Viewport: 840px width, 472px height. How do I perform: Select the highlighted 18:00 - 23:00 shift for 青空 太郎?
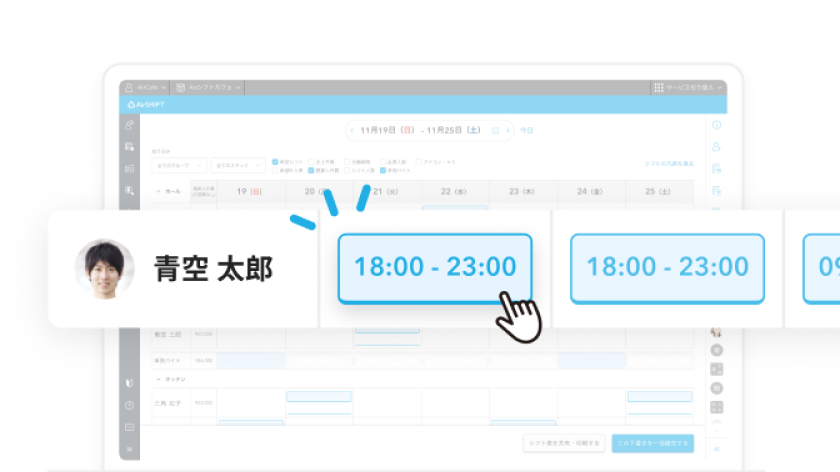(x=435, y=267)
